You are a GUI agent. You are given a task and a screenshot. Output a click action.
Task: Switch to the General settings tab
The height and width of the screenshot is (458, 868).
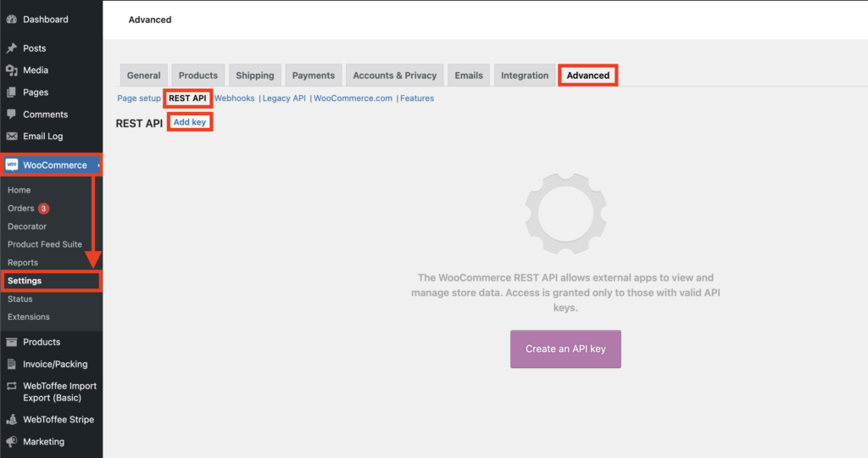pos(144,75)
